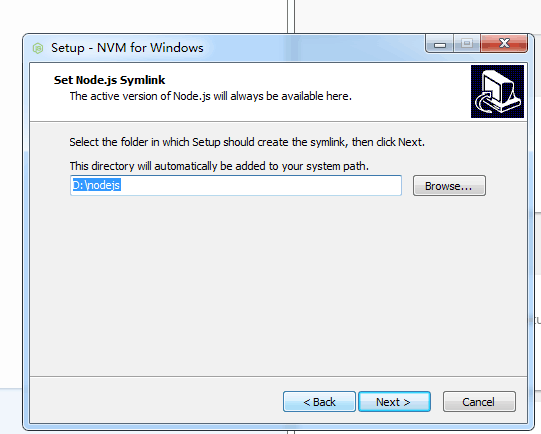Open the Browse... folder picker
The height and width of the screenshot is (434, 541).
(x=449, y=186)
